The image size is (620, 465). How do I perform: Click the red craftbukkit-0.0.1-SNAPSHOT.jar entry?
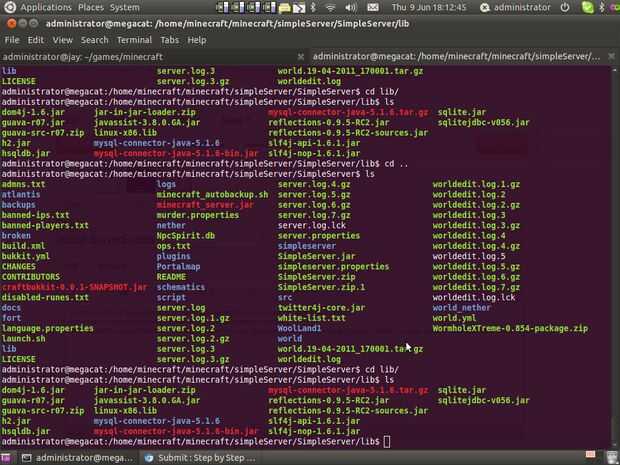[x=74, y=287]
